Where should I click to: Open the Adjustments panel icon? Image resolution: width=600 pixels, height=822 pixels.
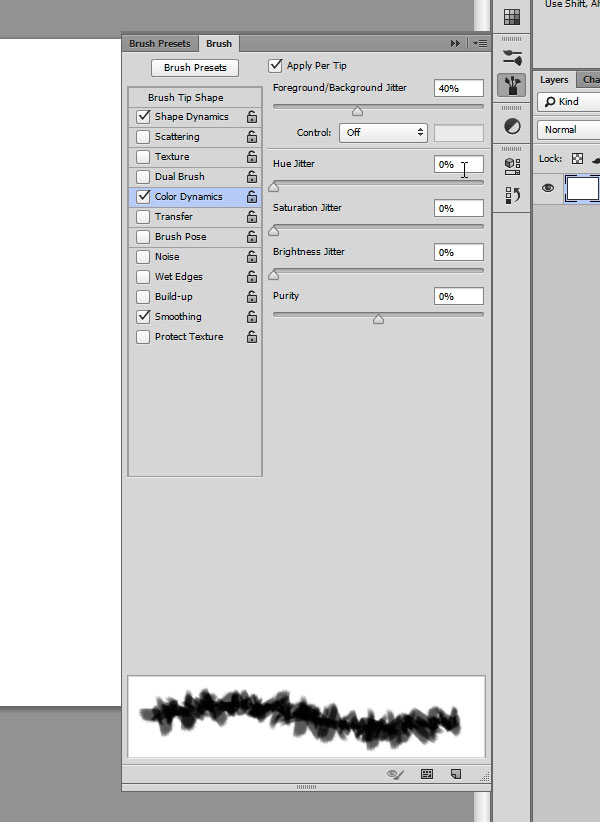(512, 127)
